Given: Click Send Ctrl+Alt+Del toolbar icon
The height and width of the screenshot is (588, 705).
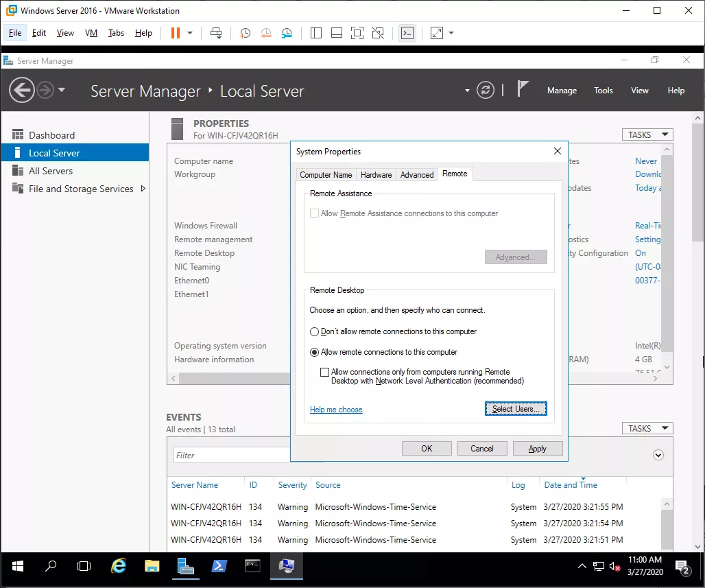Looking at the screenshot, I should (216, 33).
